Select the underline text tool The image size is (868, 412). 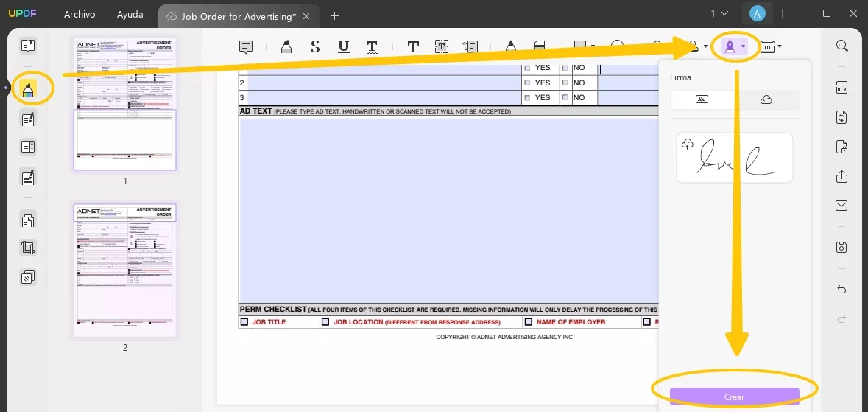[x=344, y=46]
